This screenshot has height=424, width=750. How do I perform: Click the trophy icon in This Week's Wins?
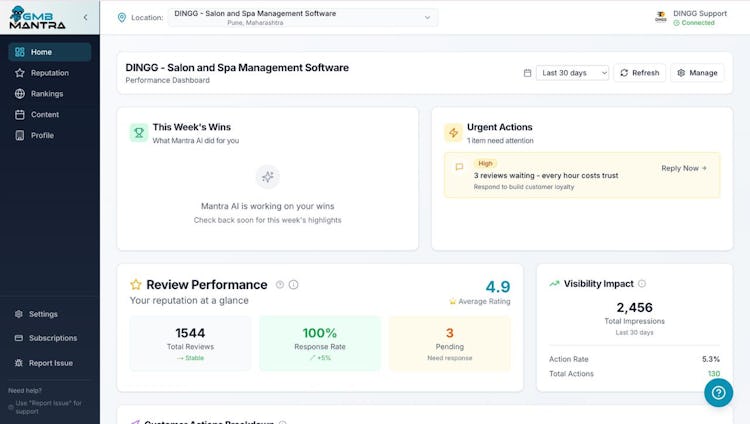click(139, 133)
